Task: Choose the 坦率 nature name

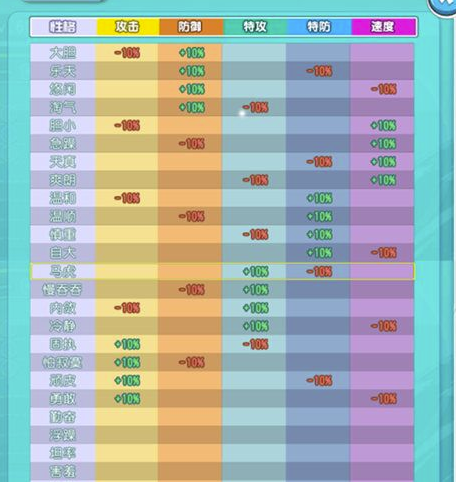Action: pyautogui.click(x=63, y=453)
